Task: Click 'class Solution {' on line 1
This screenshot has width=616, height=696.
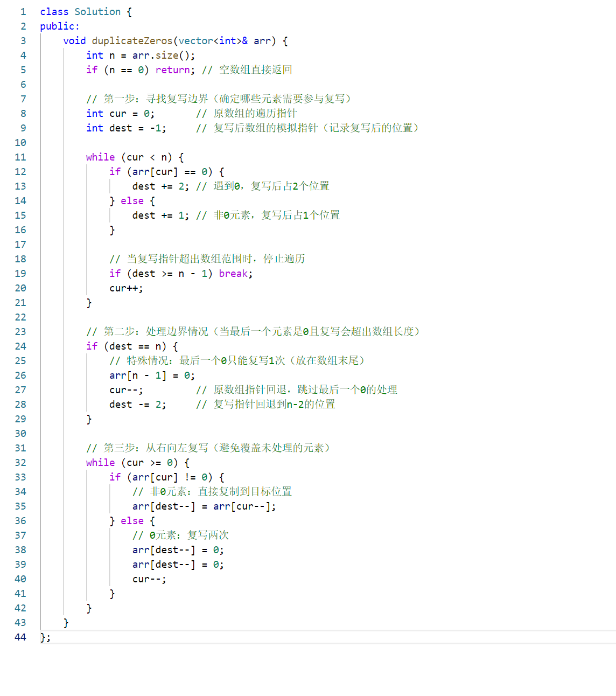Action: click(86, 12)
